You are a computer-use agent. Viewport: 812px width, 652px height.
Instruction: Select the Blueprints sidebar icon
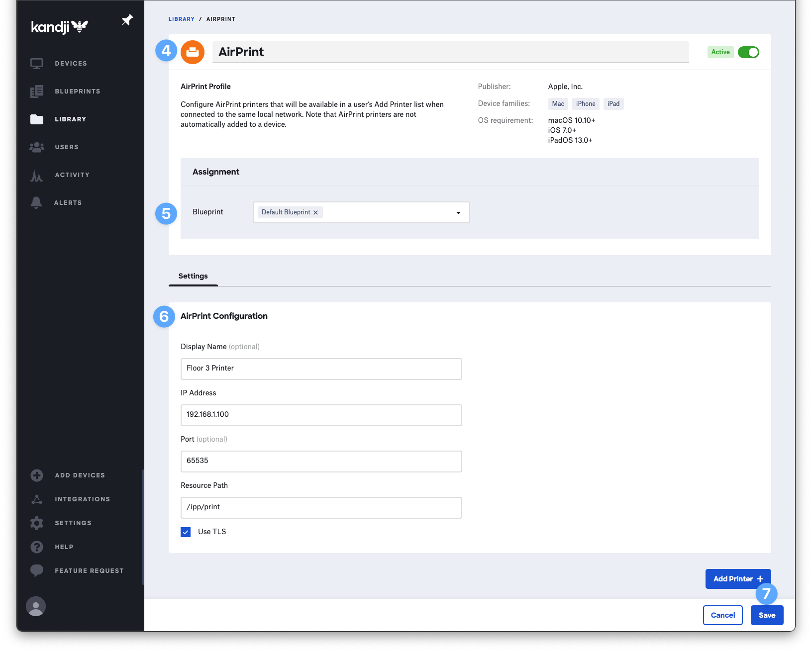point(37,91)
